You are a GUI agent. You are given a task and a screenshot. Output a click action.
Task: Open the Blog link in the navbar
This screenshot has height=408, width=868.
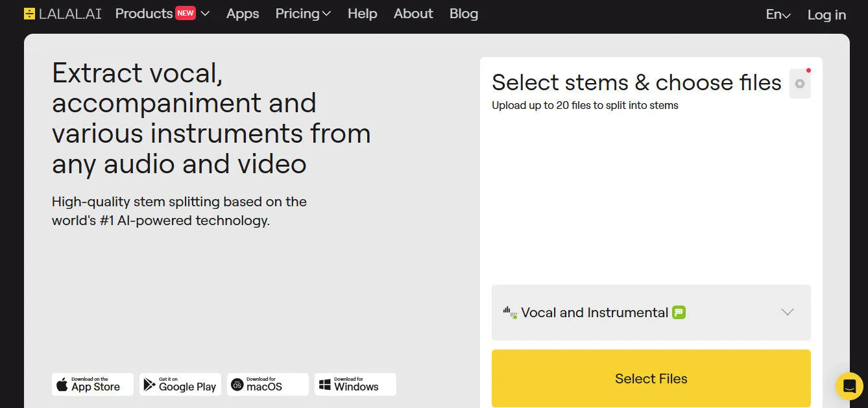coord(464,14)
